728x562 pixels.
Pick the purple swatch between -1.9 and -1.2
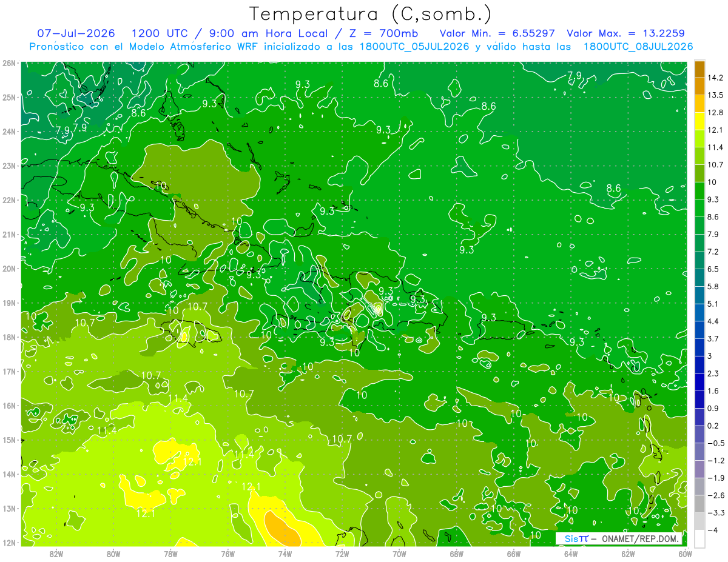coord(699,469)
